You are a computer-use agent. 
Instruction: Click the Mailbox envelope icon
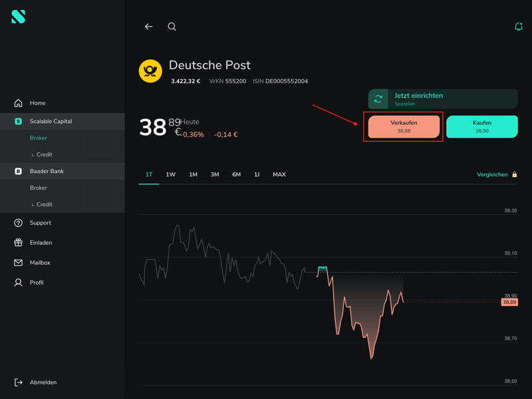point(19,263)
